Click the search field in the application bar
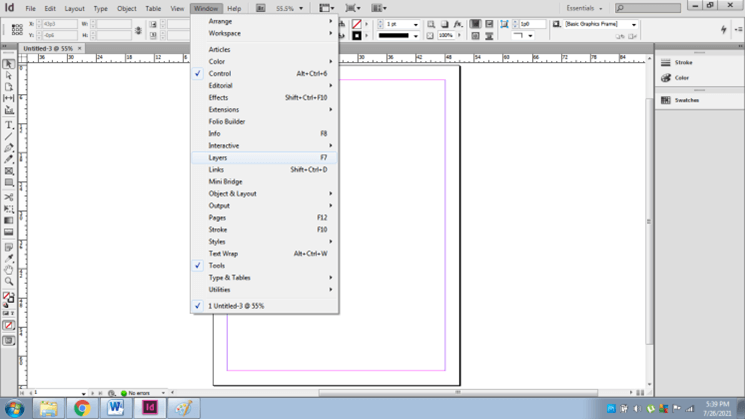Viewport: 745px width, 419px height. coord(648,8)
